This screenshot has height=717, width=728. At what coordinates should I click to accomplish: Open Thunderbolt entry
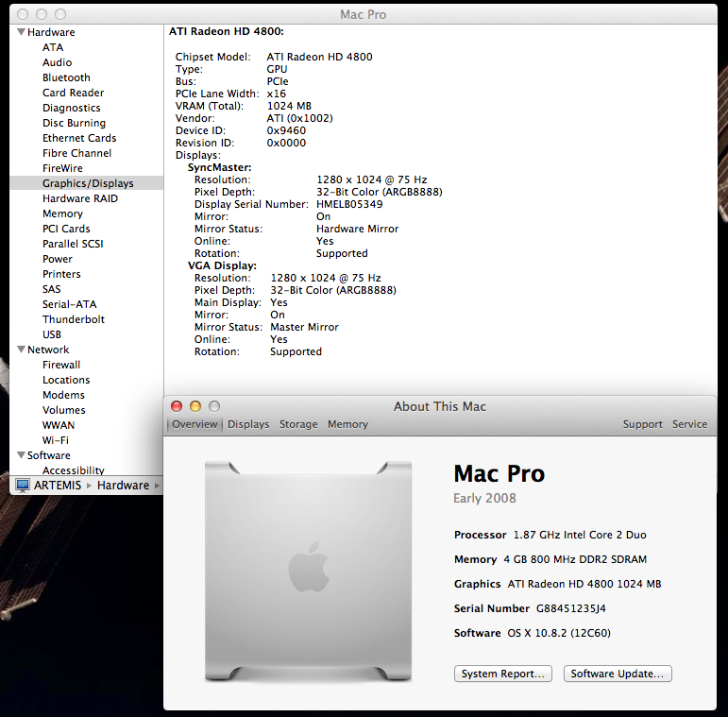(74, 319)
